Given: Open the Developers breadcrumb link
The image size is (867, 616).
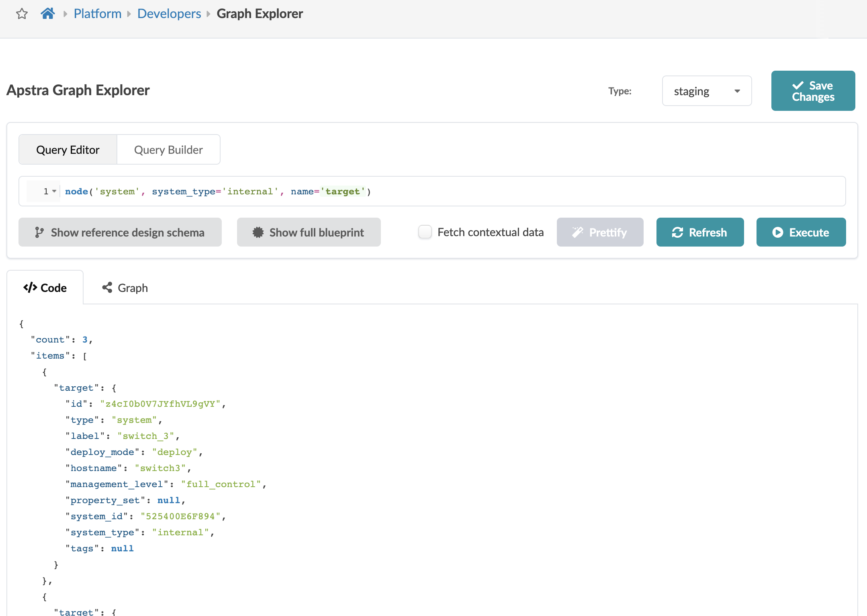Looking at the screenshot, I should 169,14.
